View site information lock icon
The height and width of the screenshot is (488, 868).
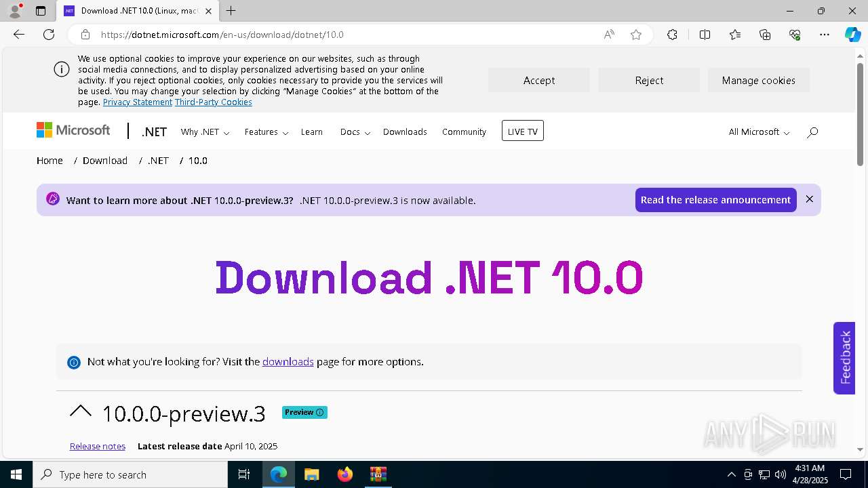point(85,35)
